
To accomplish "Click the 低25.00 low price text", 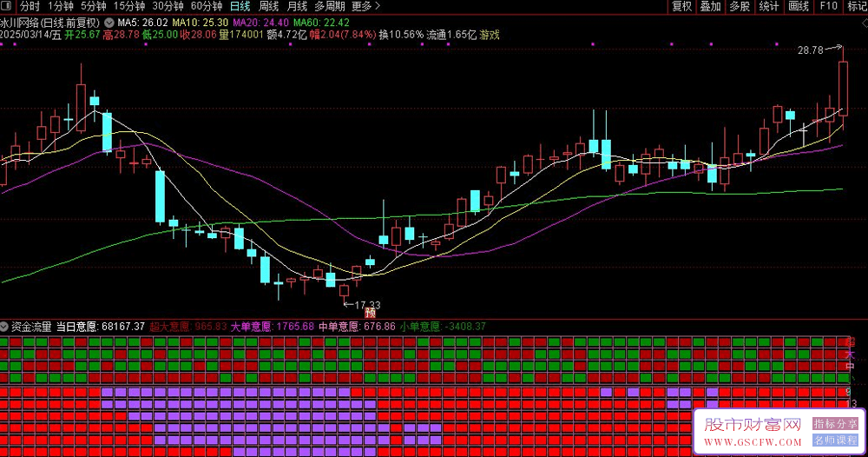I will (160, 35).
